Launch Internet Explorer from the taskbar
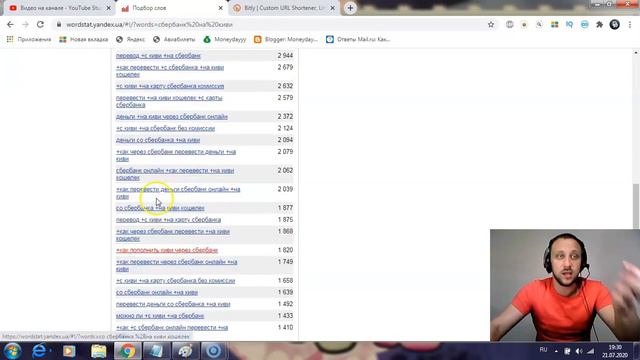640x360 pixels. (39, 351)
